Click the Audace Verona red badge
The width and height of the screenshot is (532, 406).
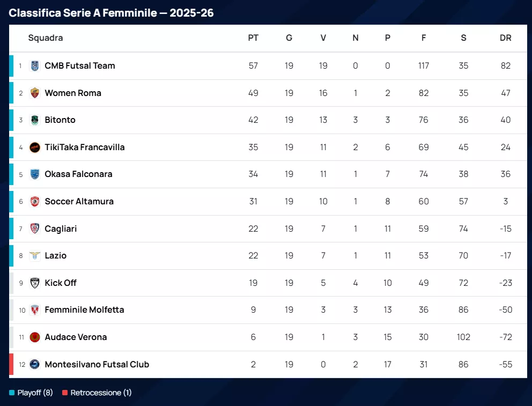(35, 337)
